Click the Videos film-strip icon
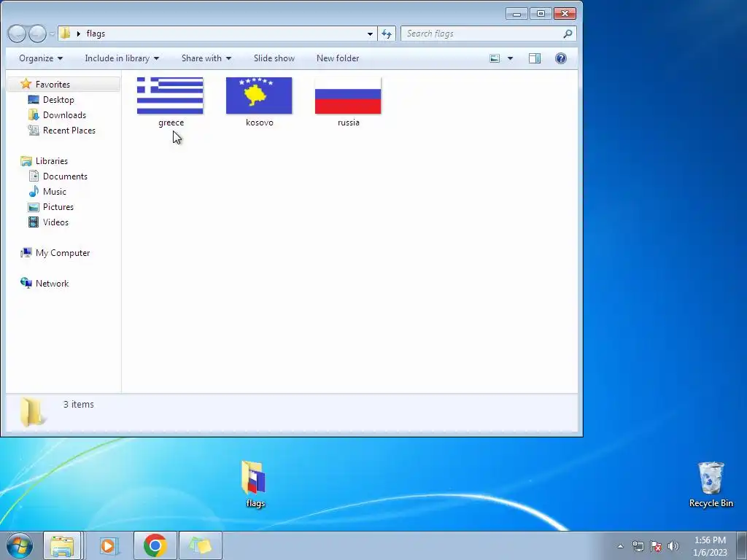This screenshot has height=560, width=747. point(34,222)
